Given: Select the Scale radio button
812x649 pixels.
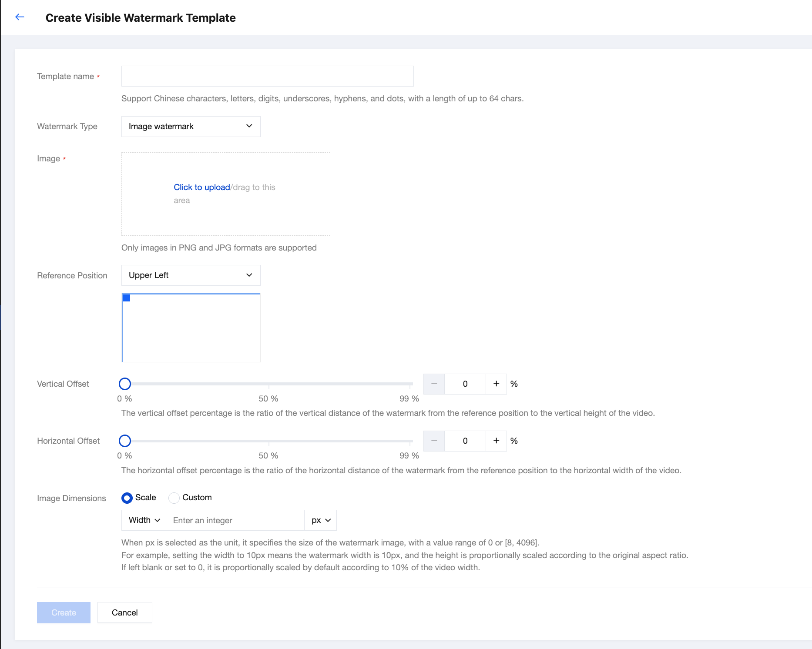Looking at the screenshot, I should (x=127, y=498).
